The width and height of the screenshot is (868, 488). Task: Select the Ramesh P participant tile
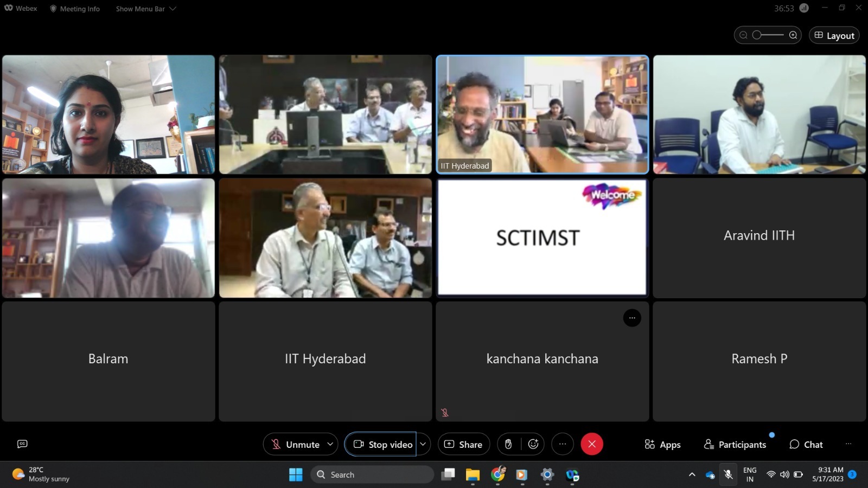coord(759,361)
